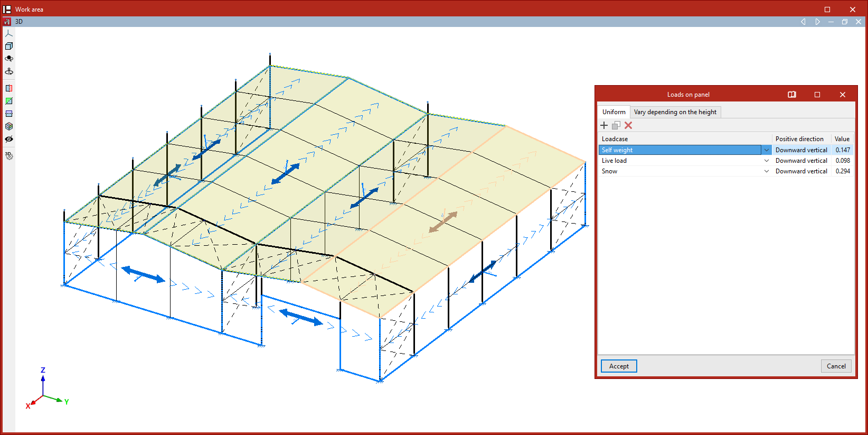The image size is (868, 435).
Task: Click the 3D cube view icon
Action: click(x=9, y=46)
